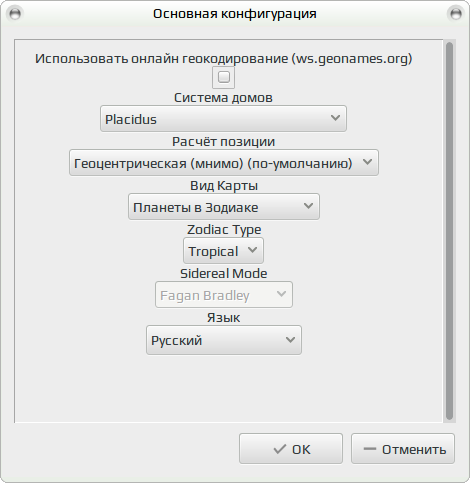Open the Планеты в Зодиаке chart dropdown

coord(224,207)
